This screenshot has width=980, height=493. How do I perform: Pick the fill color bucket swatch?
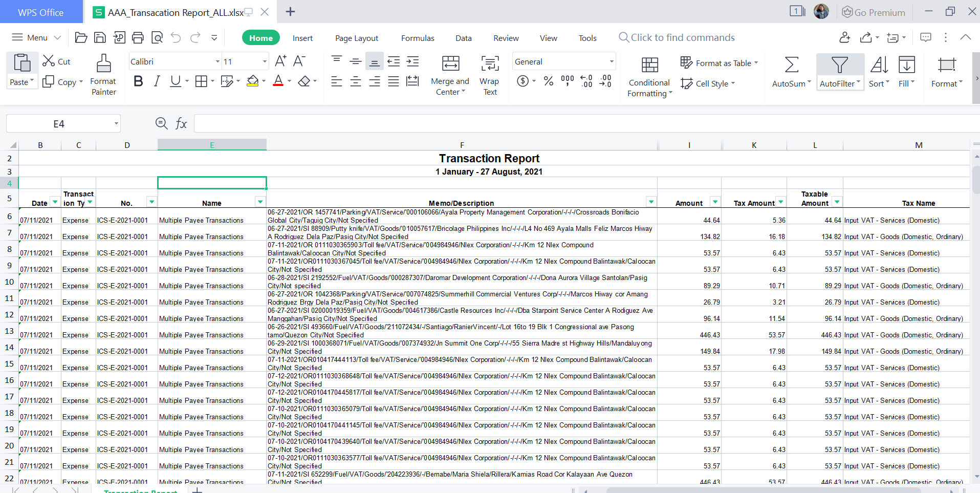click(x=253, y=81)
